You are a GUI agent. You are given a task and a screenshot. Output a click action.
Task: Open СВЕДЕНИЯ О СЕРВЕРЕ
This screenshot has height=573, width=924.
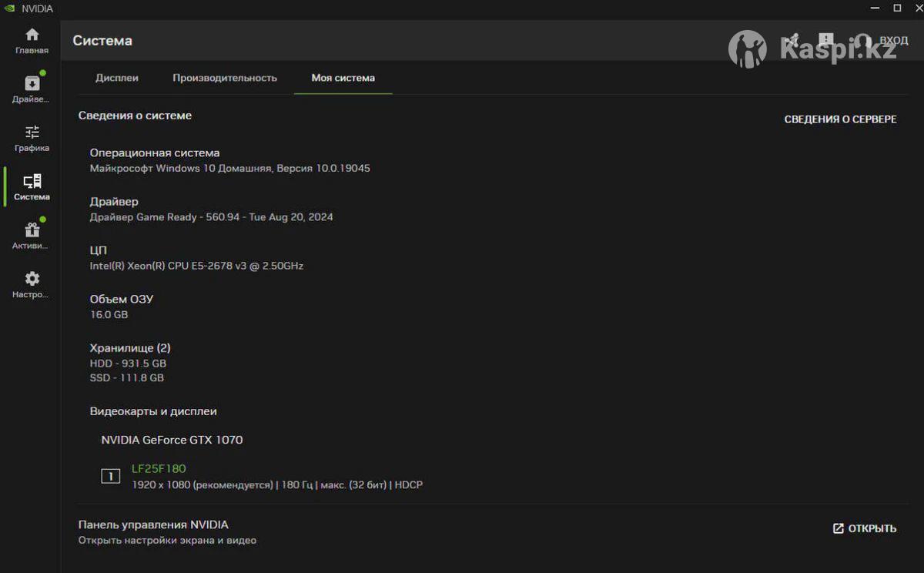(840, 119)
